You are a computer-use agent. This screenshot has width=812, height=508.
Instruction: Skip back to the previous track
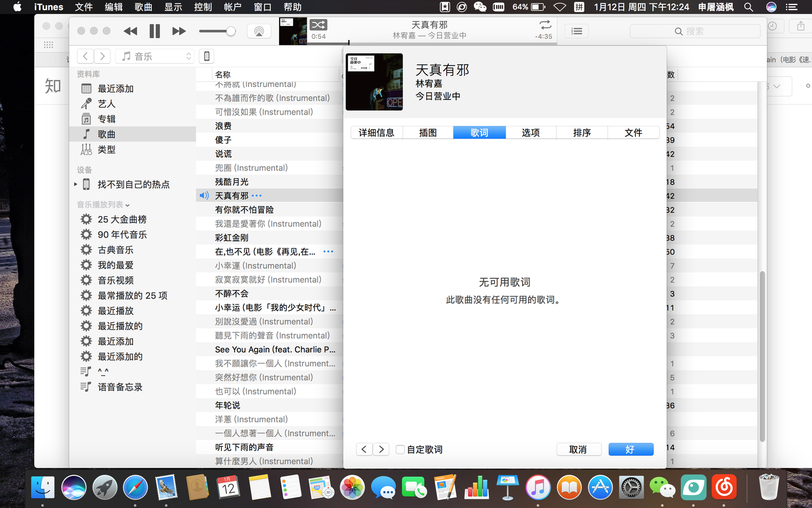(130, 31)
